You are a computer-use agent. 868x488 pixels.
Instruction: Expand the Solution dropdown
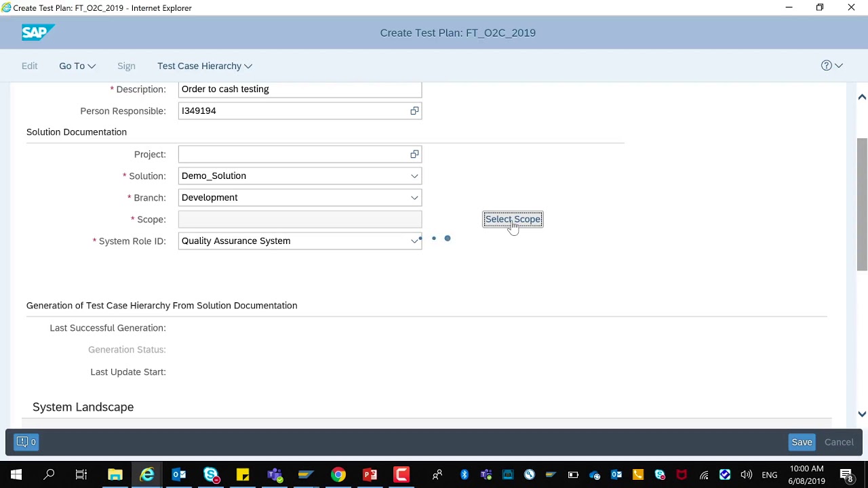pos(414,176)
